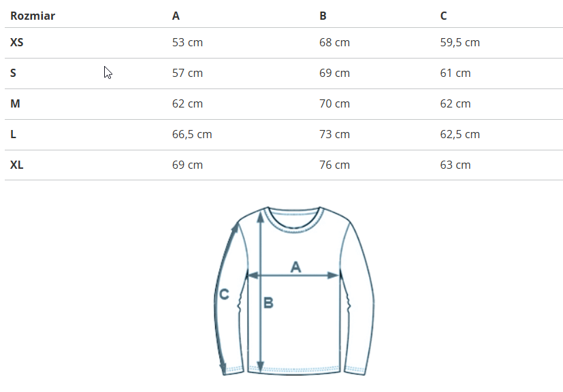The height and width of the screenshot is (392, 563).
Task: Select the S size row label
Action: tap(14, 73)
